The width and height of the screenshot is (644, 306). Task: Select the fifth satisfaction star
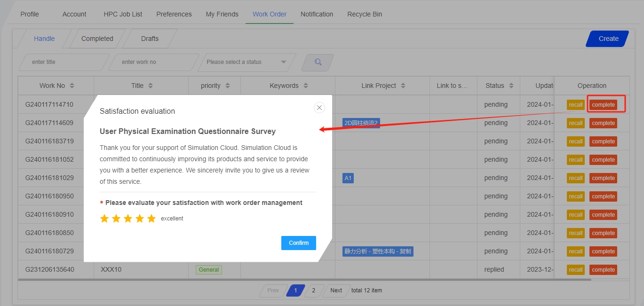151,219
